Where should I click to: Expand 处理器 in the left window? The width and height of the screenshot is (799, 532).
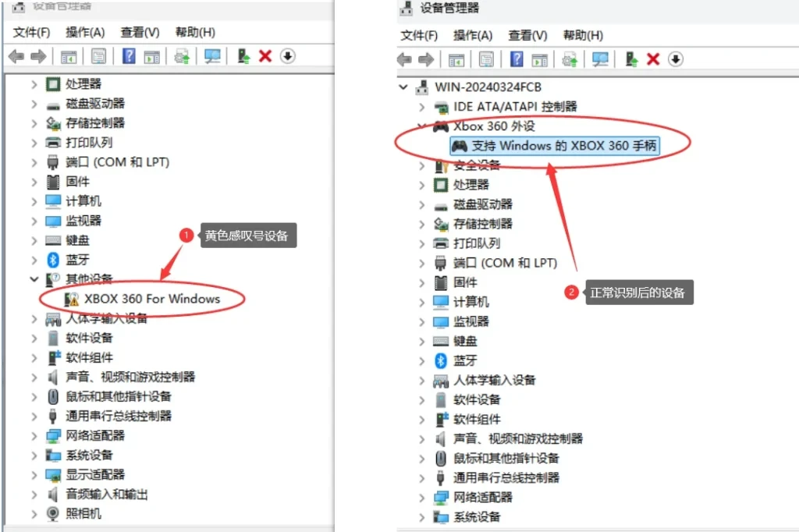(34, 84)
